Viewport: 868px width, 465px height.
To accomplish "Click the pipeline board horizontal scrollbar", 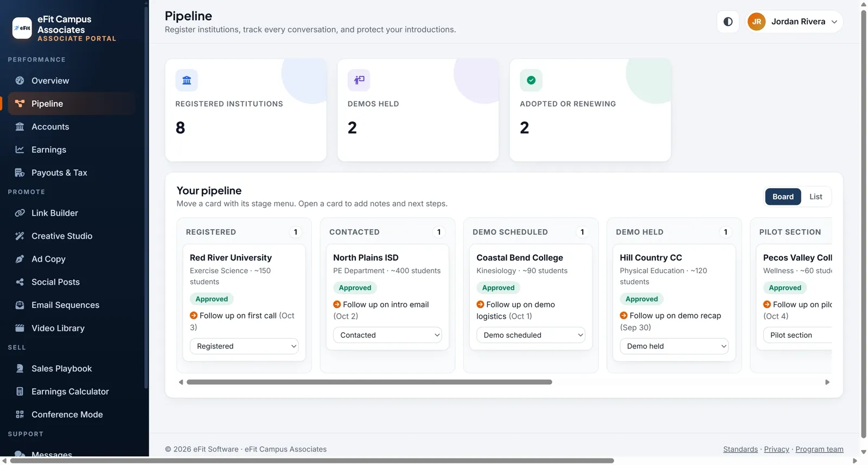I will (369, 382).
